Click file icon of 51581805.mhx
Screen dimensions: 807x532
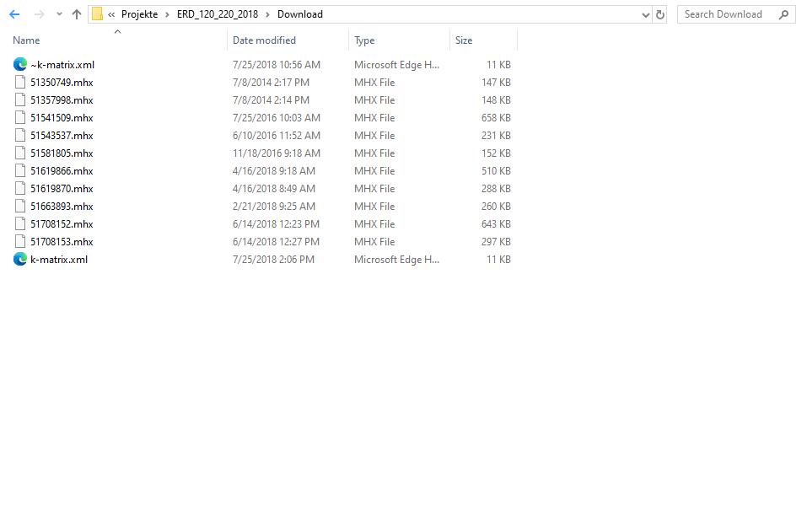(x=20, y=153)
